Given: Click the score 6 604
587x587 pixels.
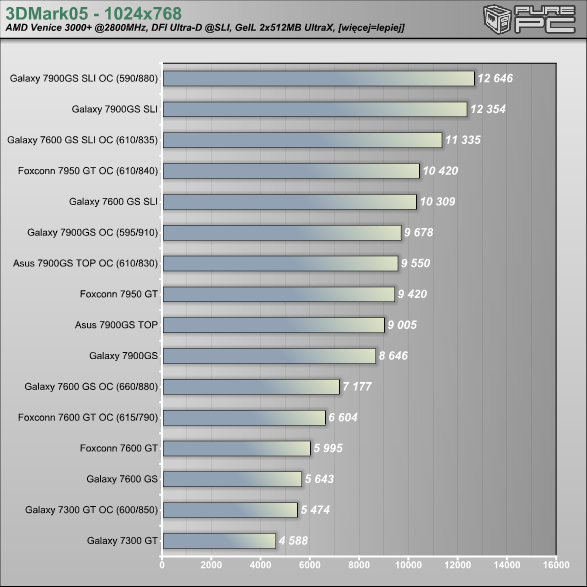Looking at the screenshot, I should (x=343, y=417).
